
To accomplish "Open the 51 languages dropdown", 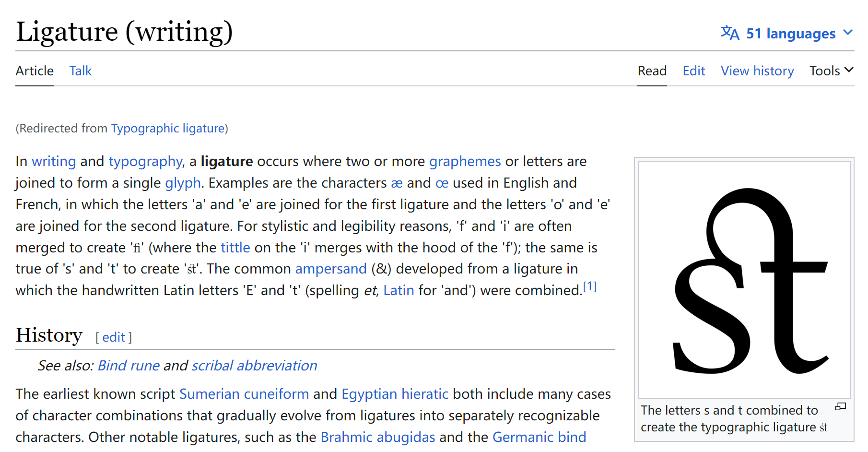I will 787,33.
